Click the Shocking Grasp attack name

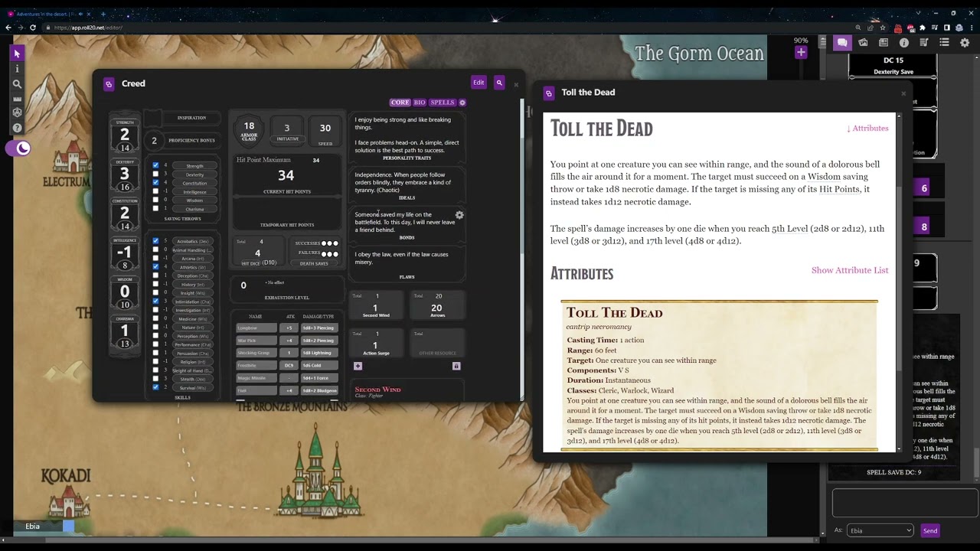click(x=256, y=353)
